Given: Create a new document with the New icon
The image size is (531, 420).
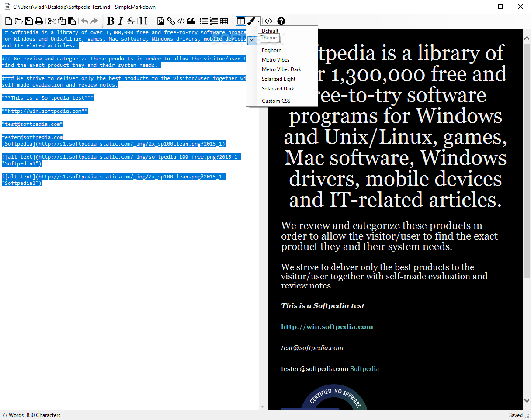Looking at the screenshot, I should point(8,21).
